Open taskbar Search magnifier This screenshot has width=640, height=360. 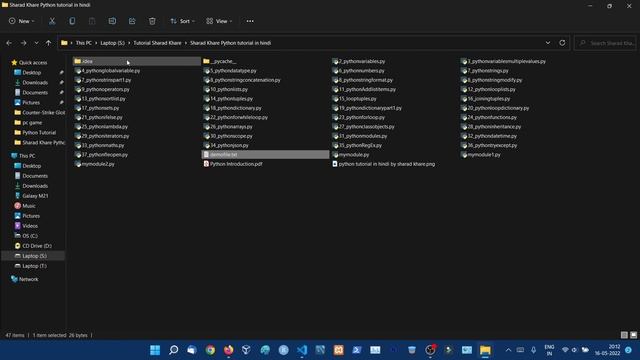click(x=173, y=350)
